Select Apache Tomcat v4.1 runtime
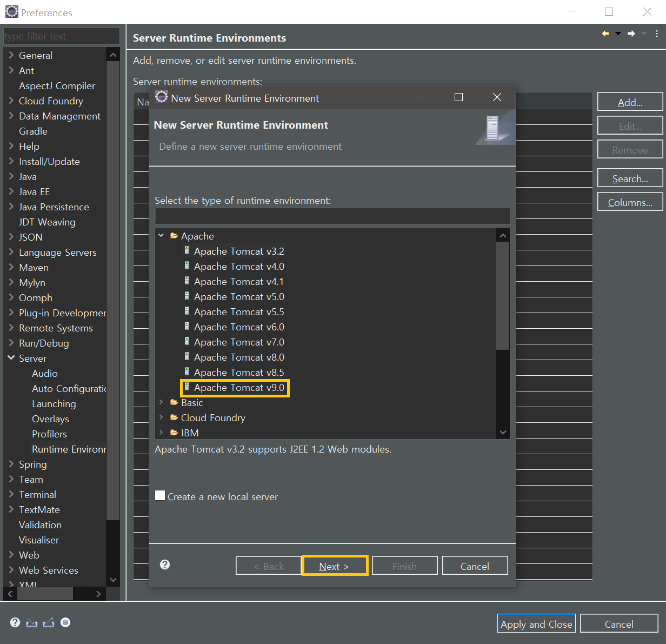The image size is (666, 644). coord(239,282)
